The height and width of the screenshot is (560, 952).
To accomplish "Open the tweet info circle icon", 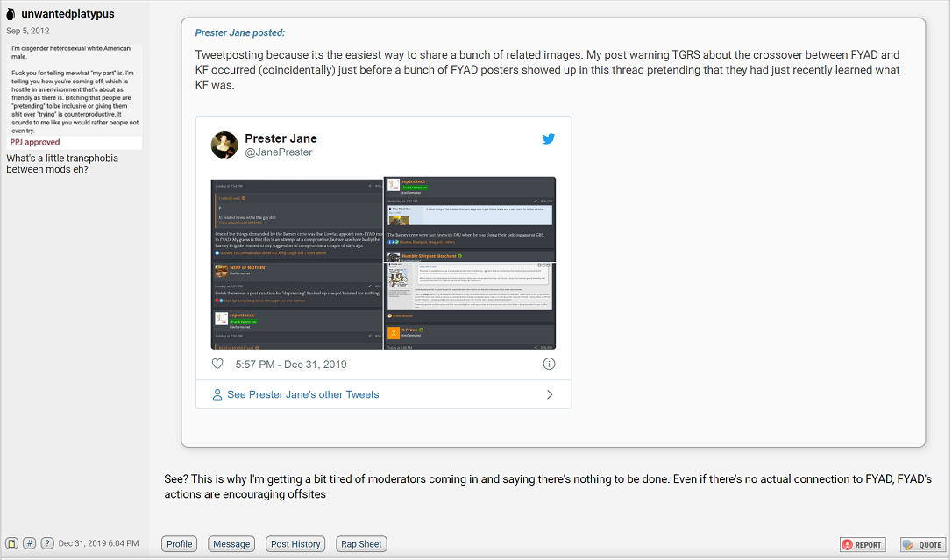I will coord(549,364).
